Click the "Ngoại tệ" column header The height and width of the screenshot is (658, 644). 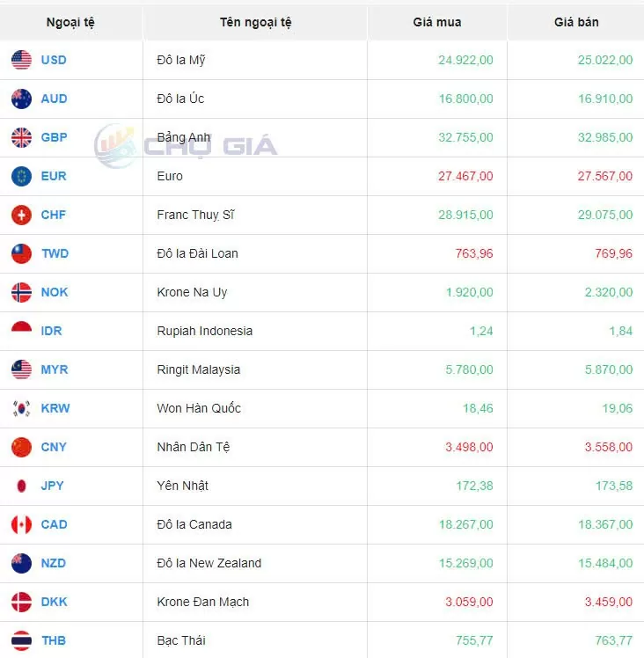click(70, 22)
